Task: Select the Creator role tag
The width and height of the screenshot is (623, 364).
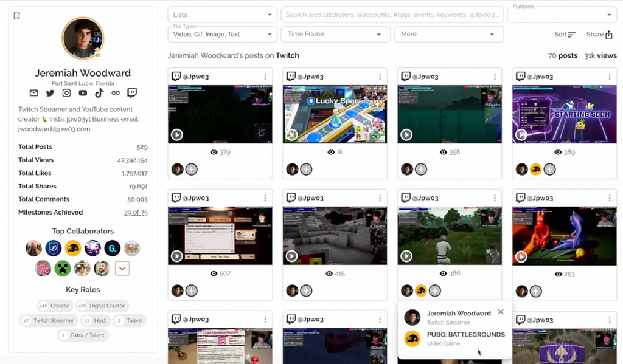Action: tap(54, 306)
